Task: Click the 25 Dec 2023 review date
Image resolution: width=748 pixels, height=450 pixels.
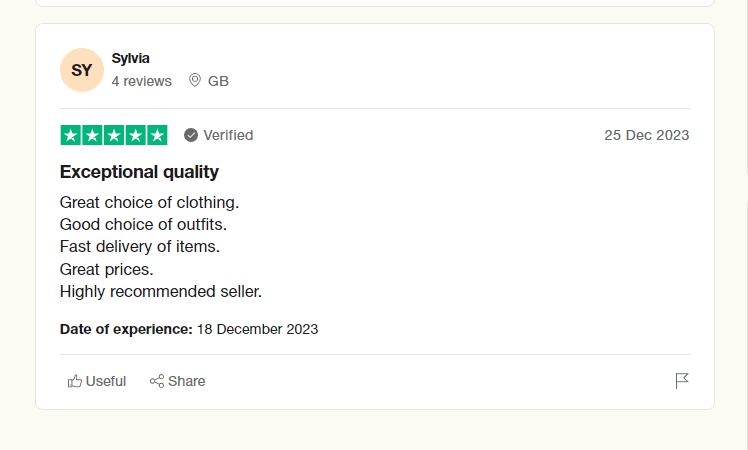Action: click(646, 135)
